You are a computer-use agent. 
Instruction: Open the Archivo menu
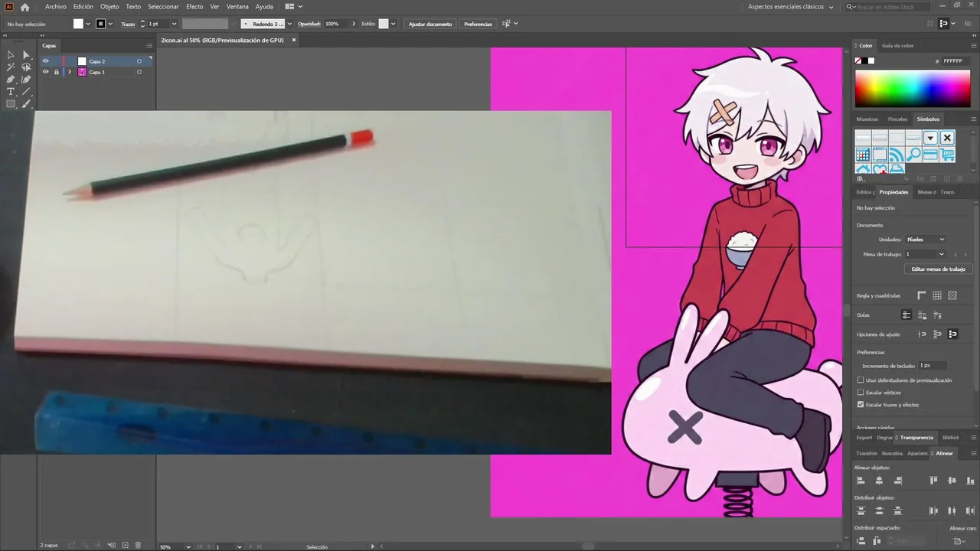(55, 7)
